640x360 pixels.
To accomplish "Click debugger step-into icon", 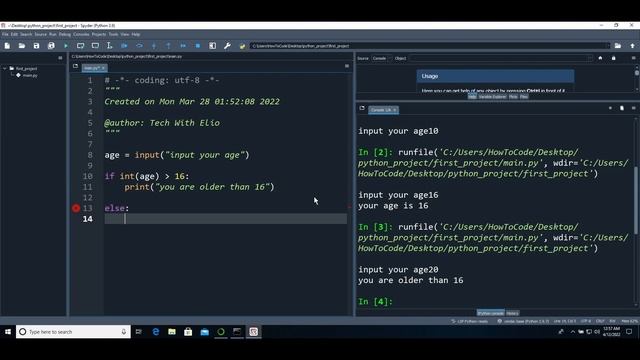I will [154, 46].
